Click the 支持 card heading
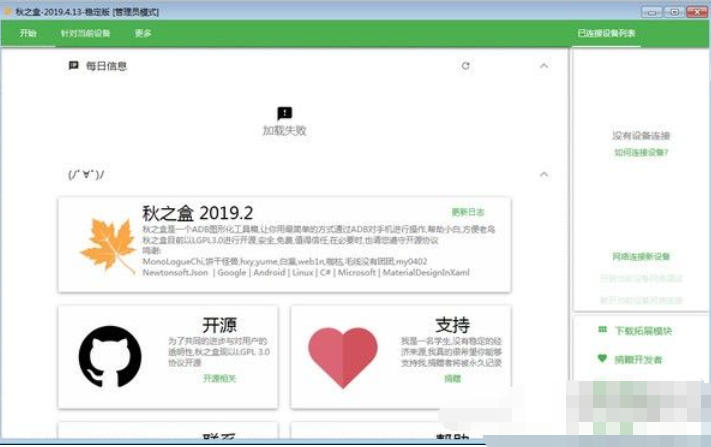Screen dimensions: 711x447 tap(453, 325)
